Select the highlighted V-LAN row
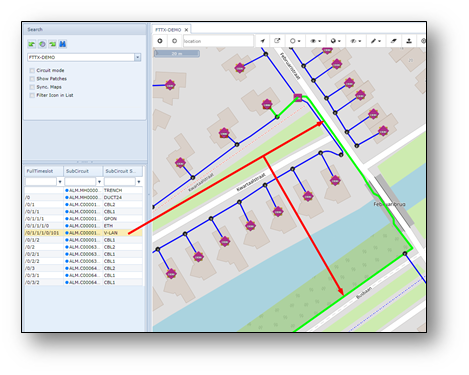Screen dimensions: 469x375 [84, 233]
